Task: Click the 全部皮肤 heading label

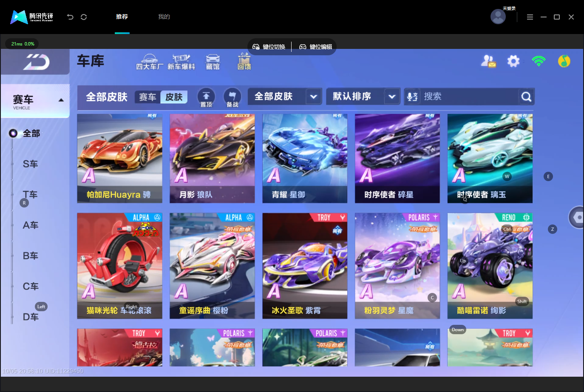Action: tap(107, 97)
